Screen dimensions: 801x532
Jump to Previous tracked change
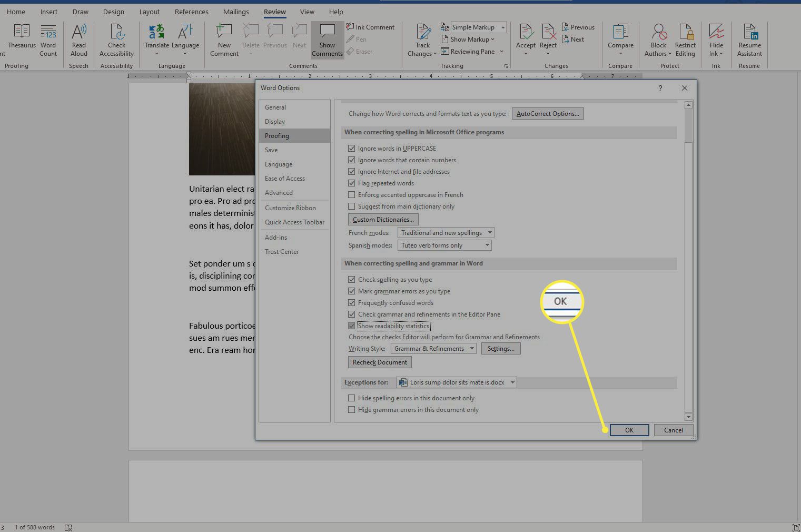(x=578, y=27)
